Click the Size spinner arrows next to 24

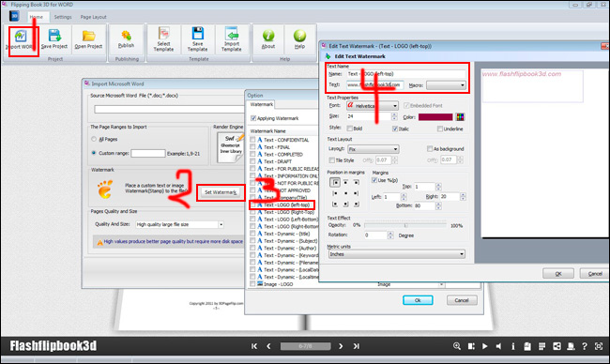click(x=394, y=116)
